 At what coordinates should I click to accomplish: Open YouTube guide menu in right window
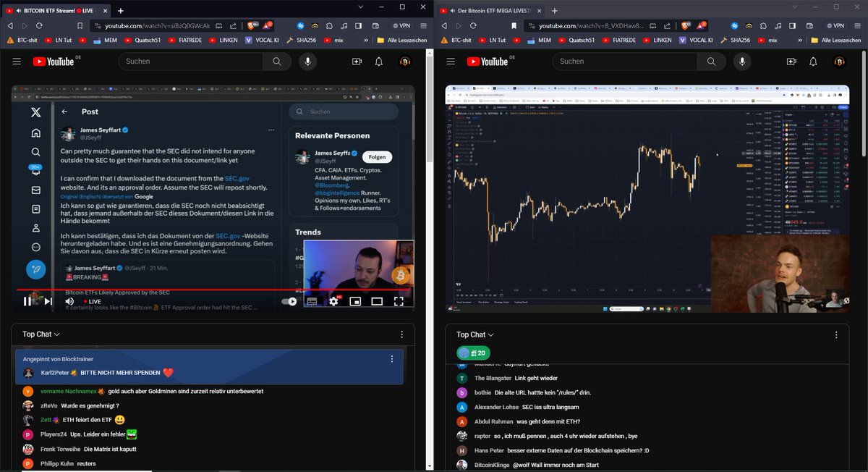(451, 62)
